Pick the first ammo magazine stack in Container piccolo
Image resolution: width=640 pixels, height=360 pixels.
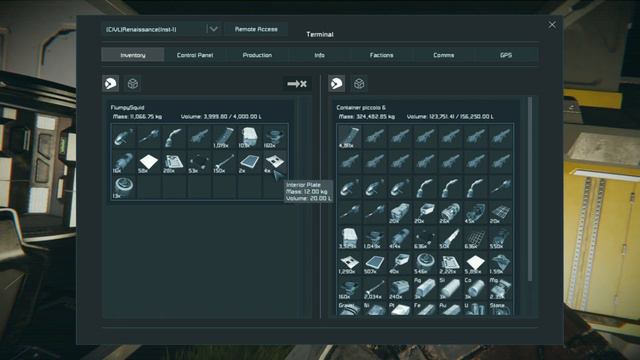[349, 137]
